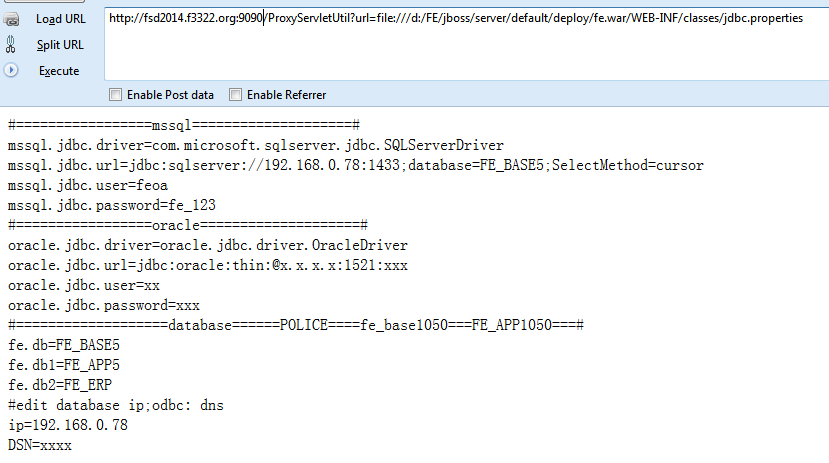Enable the Post data checkbox

click(x=115, y=95)
